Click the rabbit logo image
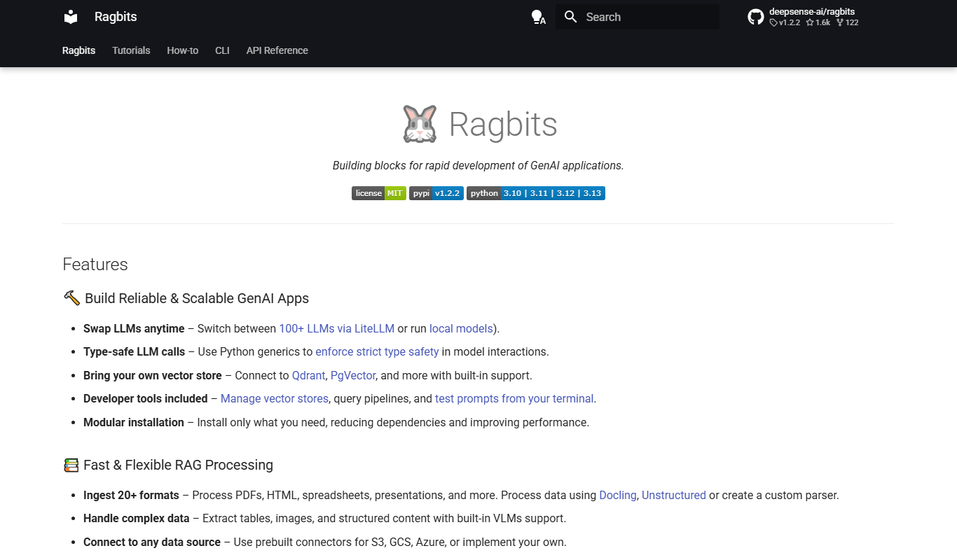Screen dimensions: 957x560 [420, 124]
